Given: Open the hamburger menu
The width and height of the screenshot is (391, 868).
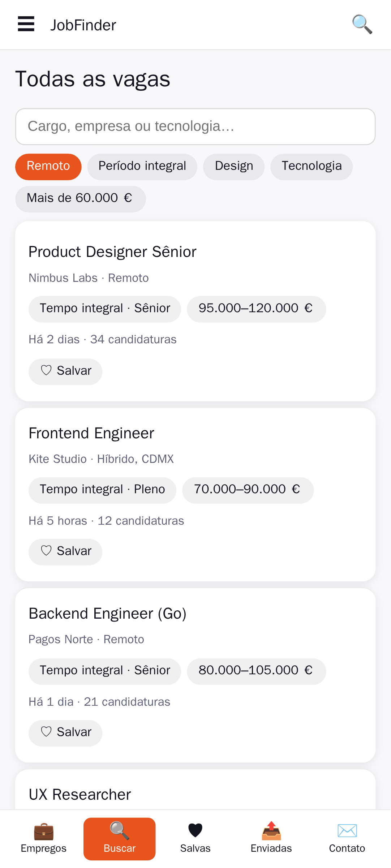Looking at the screenshot, I should point(26,24).
